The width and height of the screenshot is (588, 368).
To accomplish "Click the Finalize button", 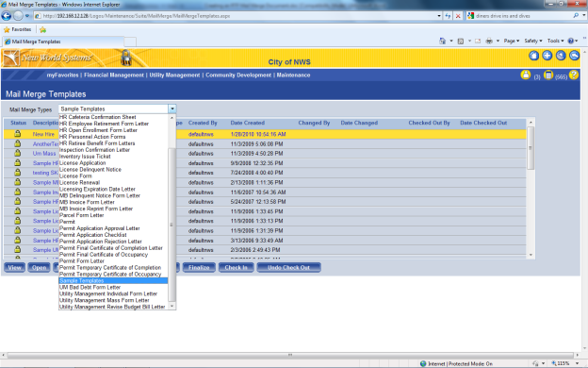I will 199,267.
